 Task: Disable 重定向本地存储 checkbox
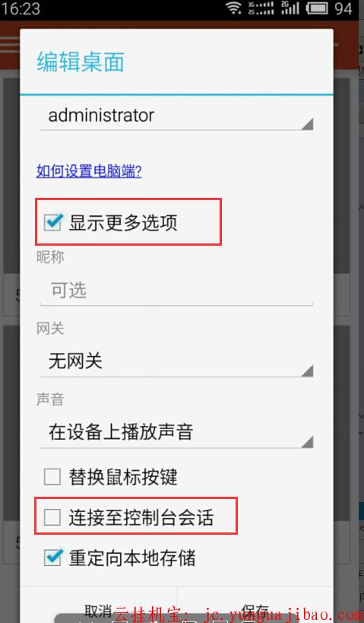(x=52, y=558)
